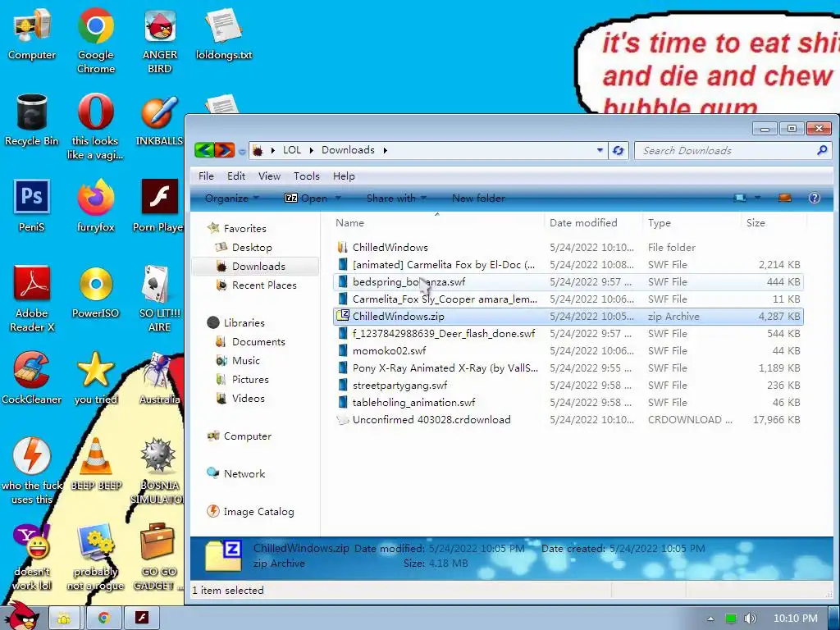Expand the Organize dropdown menu
Screen dimensions: 840x630
(231, 199)
